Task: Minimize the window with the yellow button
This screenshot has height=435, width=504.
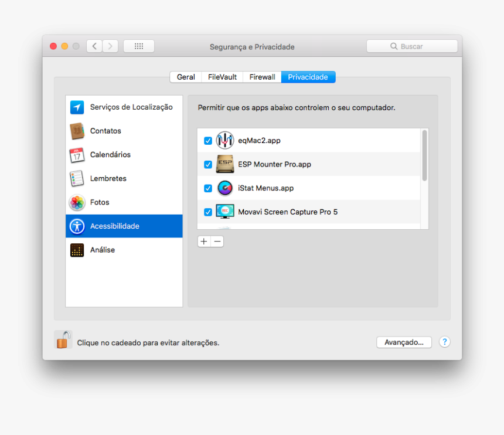Action: click(64, 46)
